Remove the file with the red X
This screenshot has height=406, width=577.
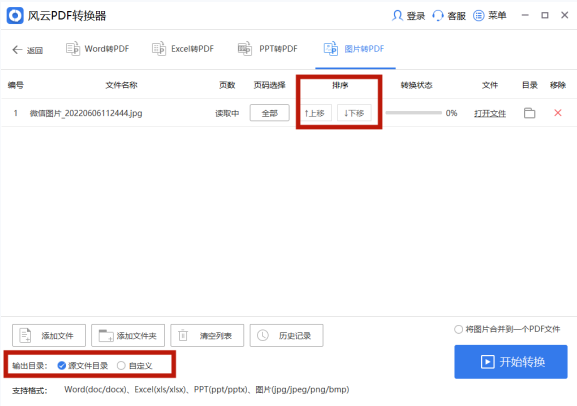[558, 113]
